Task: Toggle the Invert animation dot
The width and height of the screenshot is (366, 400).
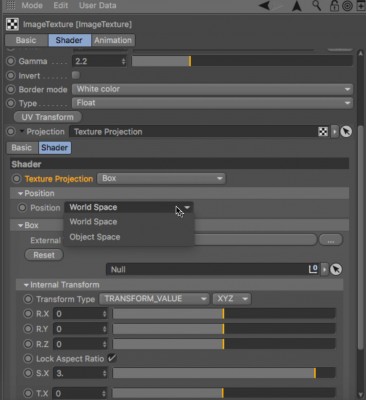Action: pyautogui.click(x=11, y=76)
